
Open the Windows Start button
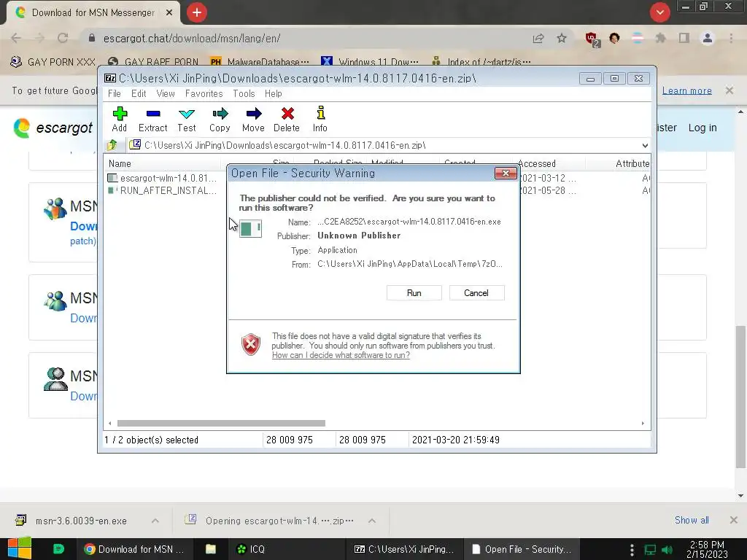pyautogui.click(x=19, y=549)
